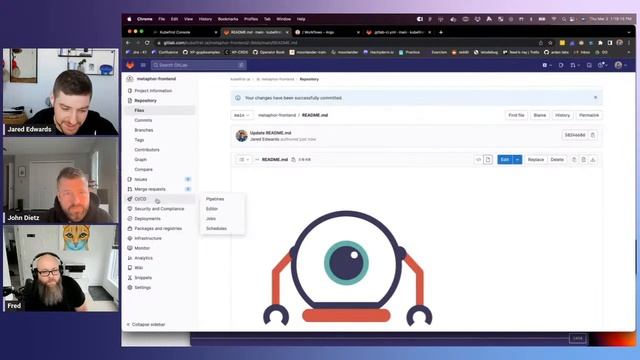Click the commit SHA 58344b8d label
Image resolution: width=640 pixels, height=360 pixels.
575,135
